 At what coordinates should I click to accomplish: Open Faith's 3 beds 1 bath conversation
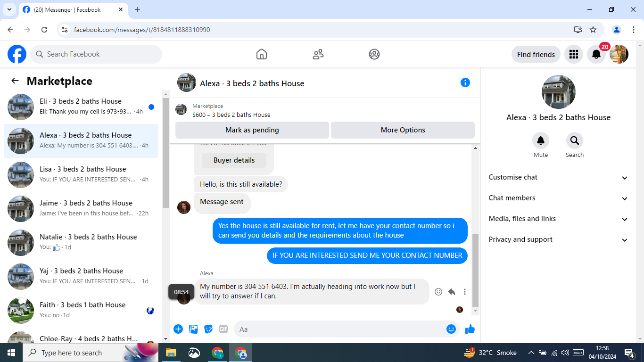(x=81, y=311)
